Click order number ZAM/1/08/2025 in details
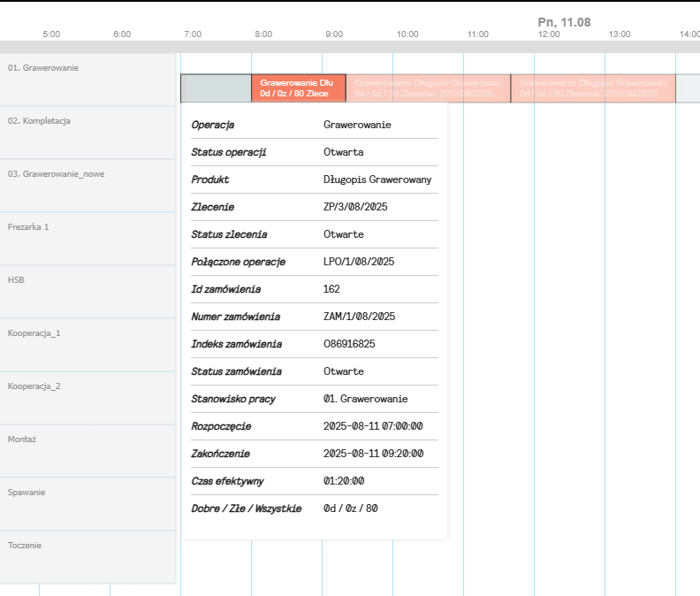The width and height of the screenshot is (700, 596). coord(359,317)
